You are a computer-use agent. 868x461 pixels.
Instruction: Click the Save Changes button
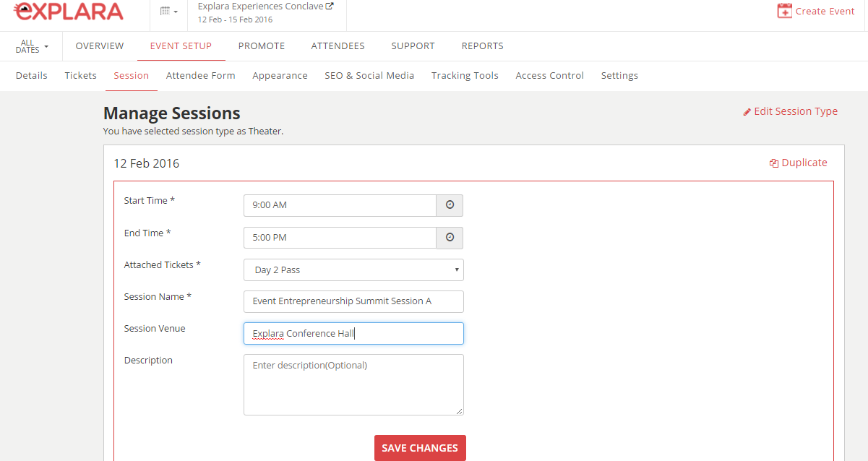coord(420,448)
